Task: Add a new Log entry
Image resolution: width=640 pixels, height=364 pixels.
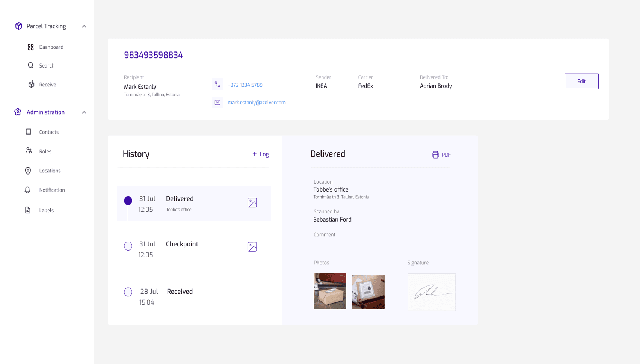Action: [x=260, y=154]
